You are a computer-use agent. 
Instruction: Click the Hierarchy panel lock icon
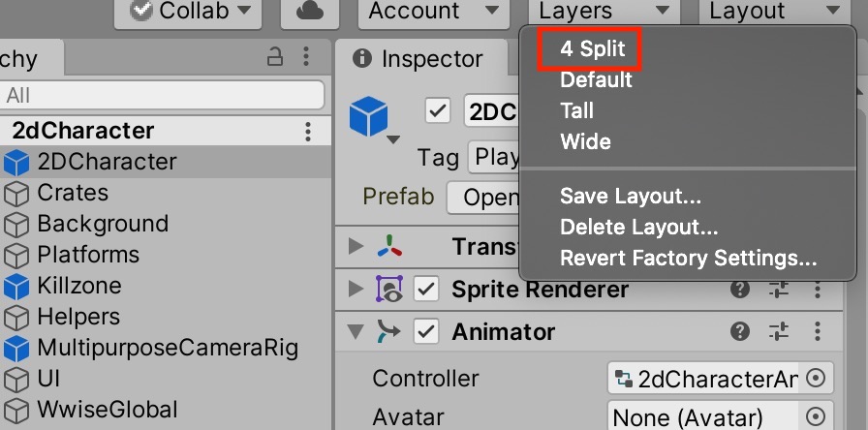pos(275,56)
